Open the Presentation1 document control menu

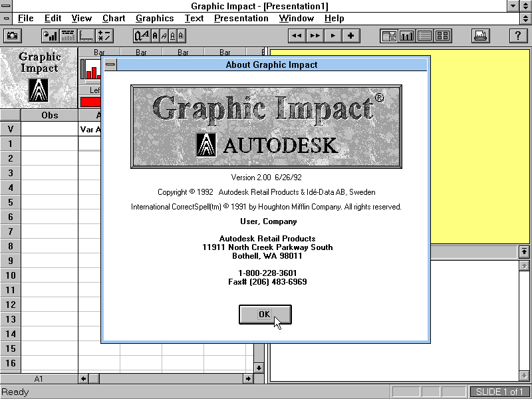tap(6, 19)
